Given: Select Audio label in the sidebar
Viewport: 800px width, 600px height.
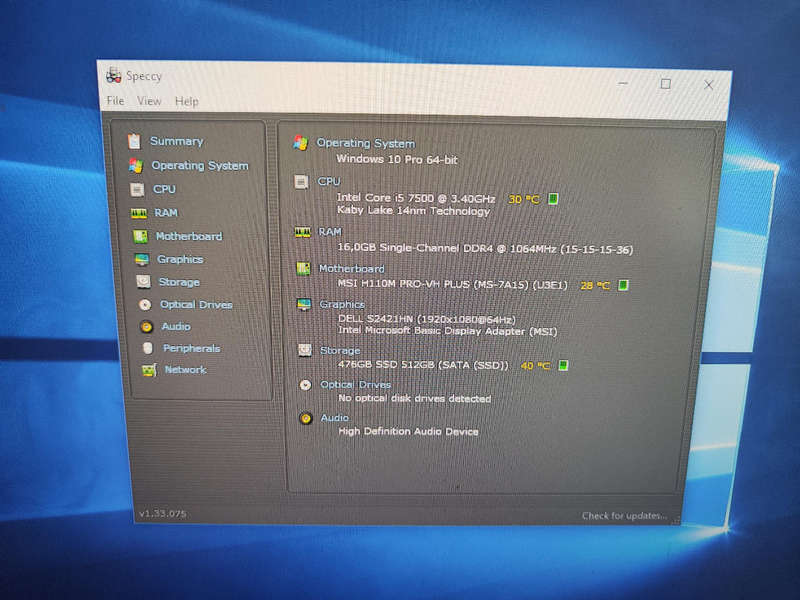Looking at the screenshot, I should [176, 327].
